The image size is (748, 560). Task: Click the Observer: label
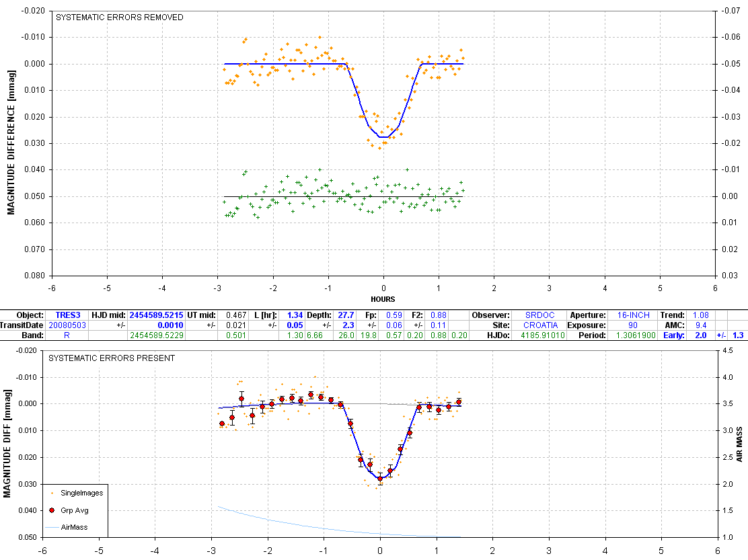[490, 315]
